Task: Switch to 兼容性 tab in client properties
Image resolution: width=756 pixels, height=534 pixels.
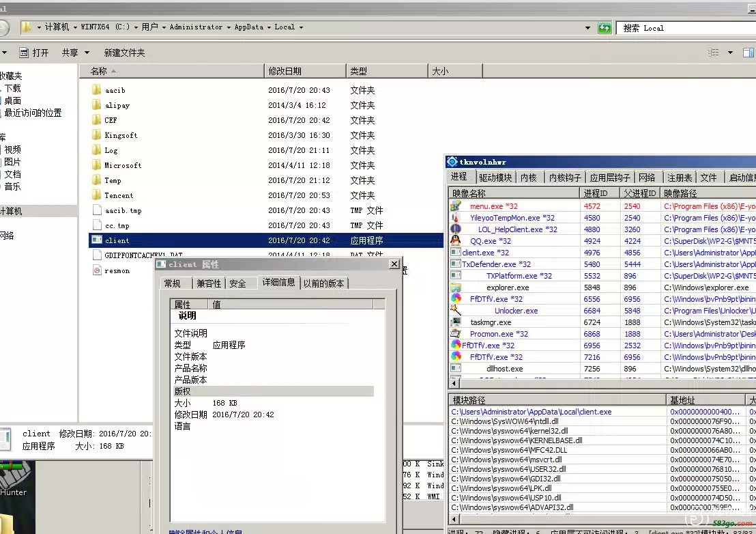Action: (x=209, y=283)
